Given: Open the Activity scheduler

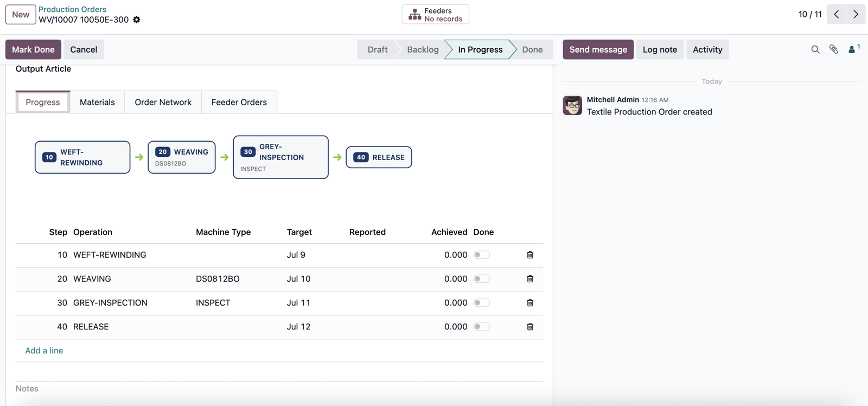Looking at the screenshot, I should tap(707, 49).
